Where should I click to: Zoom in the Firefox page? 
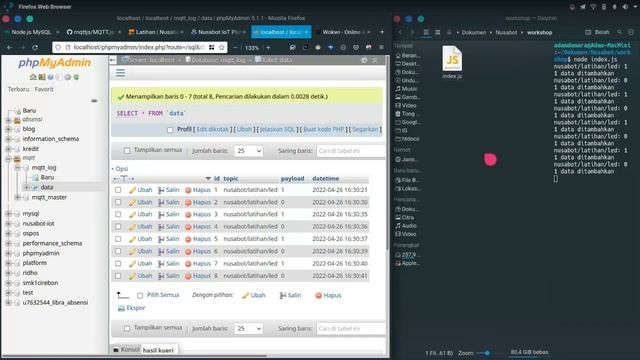(x=268, y=47)
